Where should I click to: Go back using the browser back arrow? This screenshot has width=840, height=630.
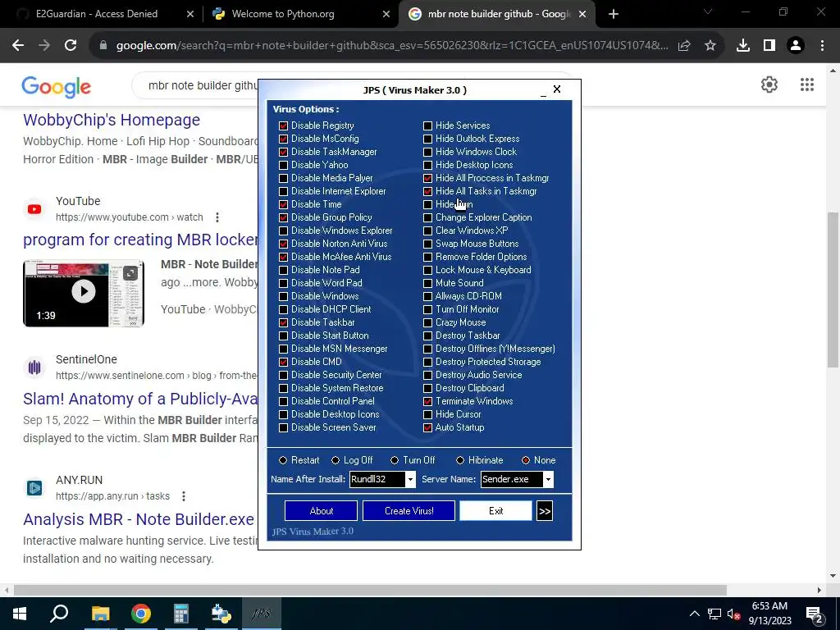[x=18, y=46]
